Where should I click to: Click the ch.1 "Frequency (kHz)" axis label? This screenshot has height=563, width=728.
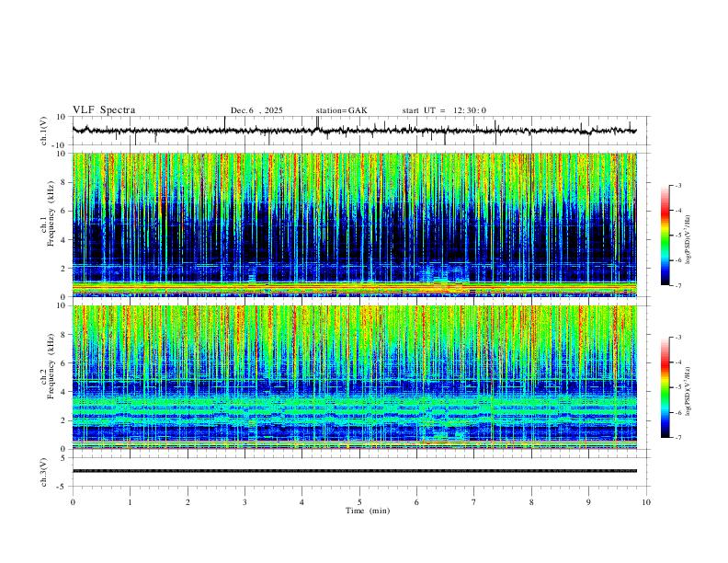51,215
